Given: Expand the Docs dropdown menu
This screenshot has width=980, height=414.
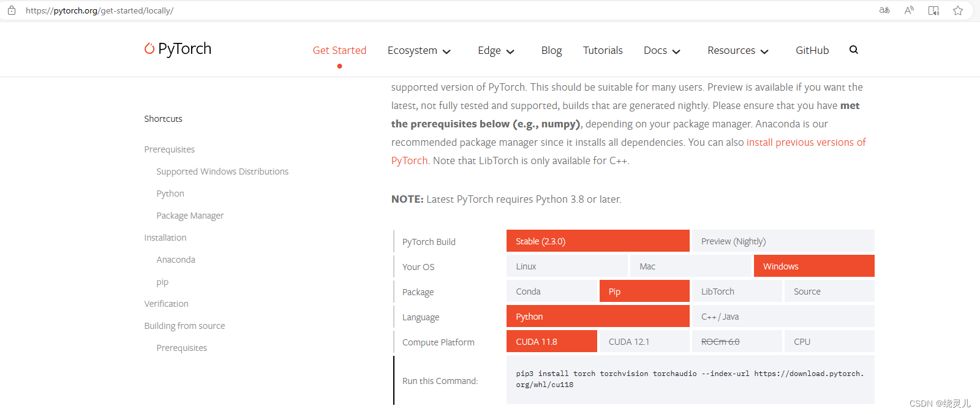Looking at the screenshot, I should pos(662,50).
